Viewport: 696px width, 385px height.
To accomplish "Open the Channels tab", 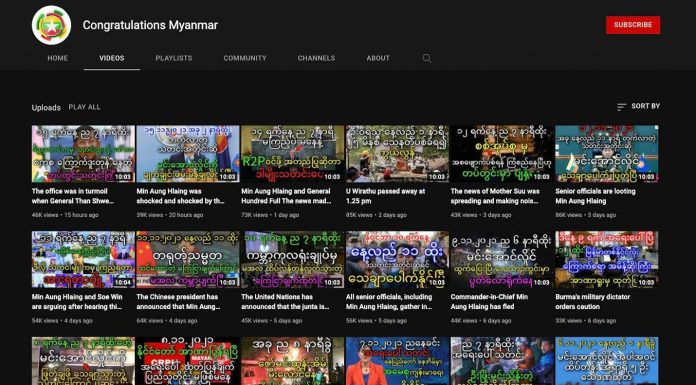I will tap(316, 58).
